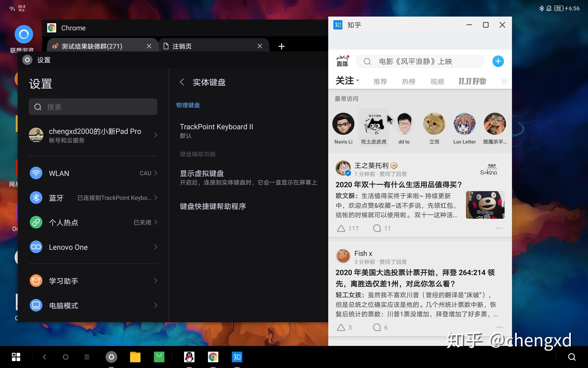Screen dimensions: 588x368
Task: Click the 个人热点 link icon
Action: coord(36,222)
